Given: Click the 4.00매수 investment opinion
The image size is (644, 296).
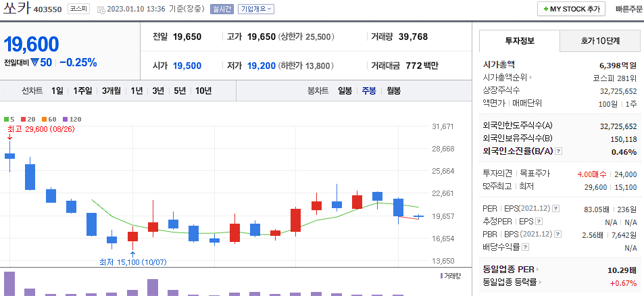Looking at the screenshot, I should pos(592,174).
